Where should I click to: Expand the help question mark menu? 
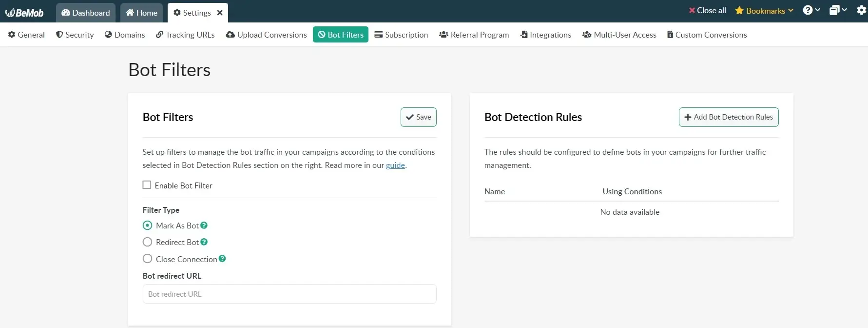(811, 10)
